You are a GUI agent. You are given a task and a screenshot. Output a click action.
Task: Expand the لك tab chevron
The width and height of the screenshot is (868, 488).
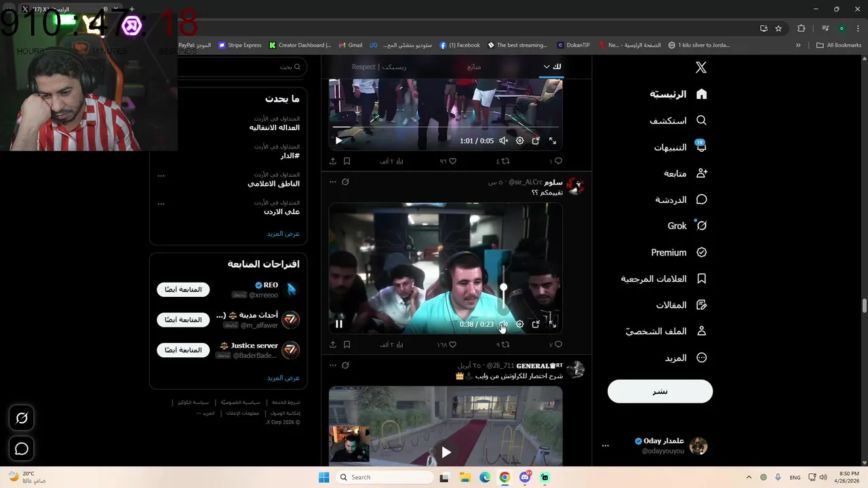click(547, 66)
